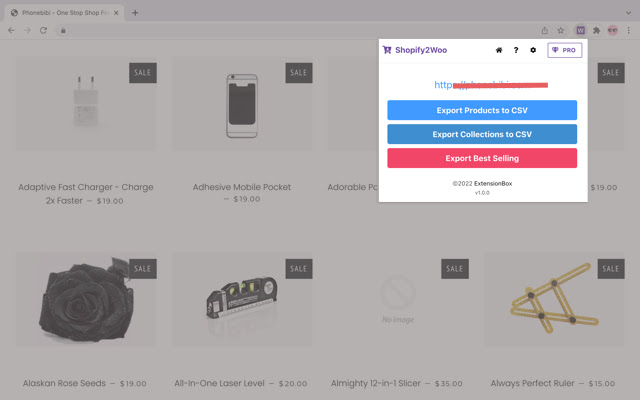Screen dimensions: 640x400
Task: Open the help question mark icon
Action: (x=516, y=50)
